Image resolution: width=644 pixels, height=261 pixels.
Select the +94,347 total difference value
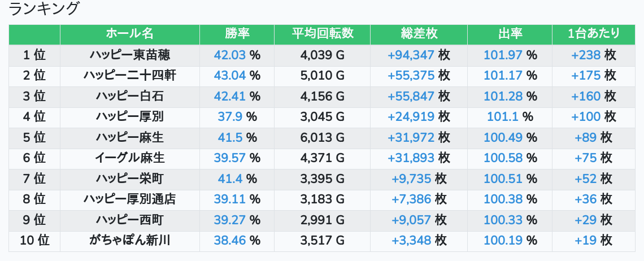411,55
